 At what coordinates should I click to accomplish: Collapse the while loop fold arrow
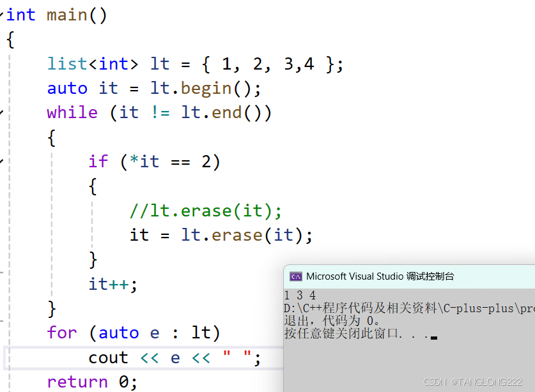pos(1,112)
